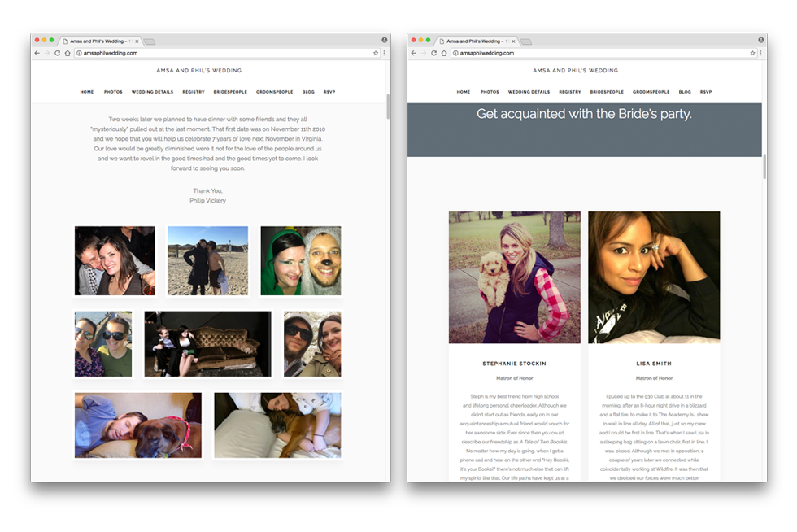Image resolution: width=797 pixels, height=532 pixels.
Task: Open BRIDESPEOPLE in the left window site menu
Action: tap(230, 92)
